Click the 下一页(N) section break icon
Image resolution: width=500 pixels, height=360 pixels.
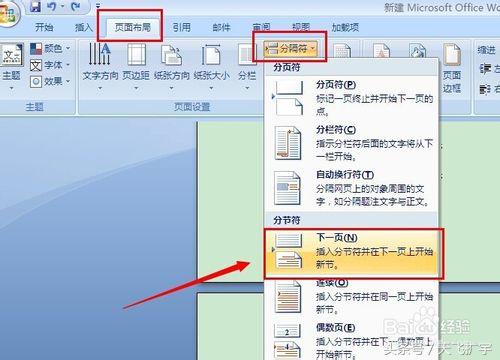[289, 252]
